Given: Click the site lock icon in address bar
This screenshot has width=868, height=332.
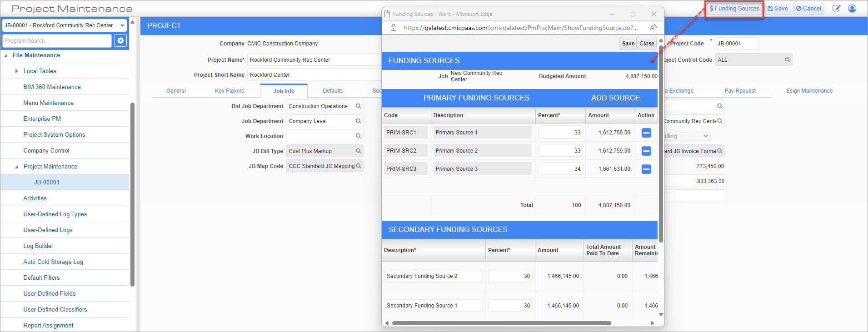Looking at the screenshot, I should click(x=394, y=28).
